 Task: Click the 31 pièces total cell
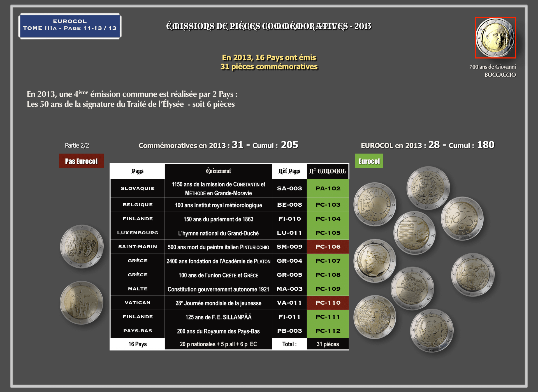(328, 344)
